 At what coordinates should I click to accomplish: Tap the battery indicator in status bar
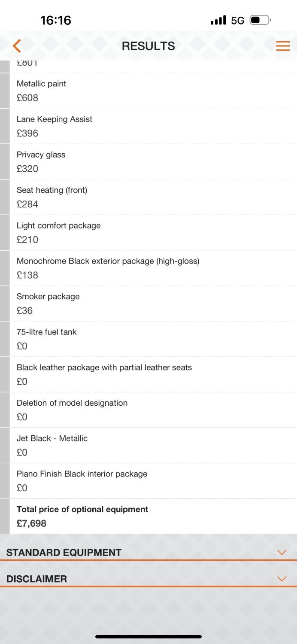260,20
